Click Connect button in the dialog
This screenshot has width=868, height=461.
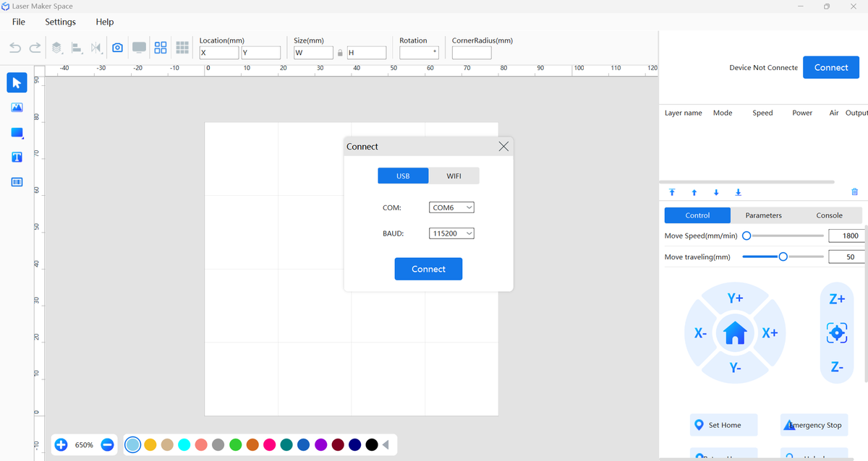pyautogui.click(x=428, y=269)
